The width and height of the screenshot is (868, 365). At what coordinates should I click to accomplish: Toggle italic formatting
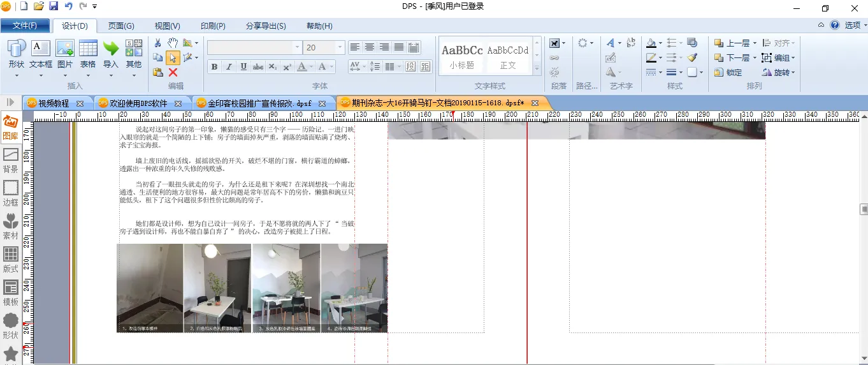click(229, 67)
